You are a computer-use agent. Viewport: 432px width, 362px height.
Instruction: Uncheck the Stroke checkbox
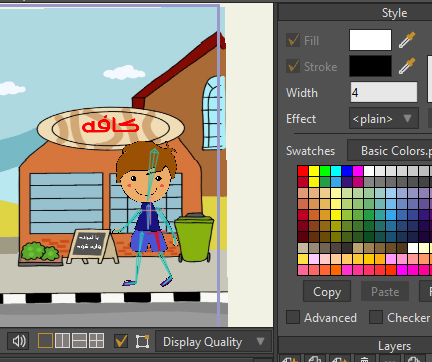pyautogui.click(x=293, y=66)
